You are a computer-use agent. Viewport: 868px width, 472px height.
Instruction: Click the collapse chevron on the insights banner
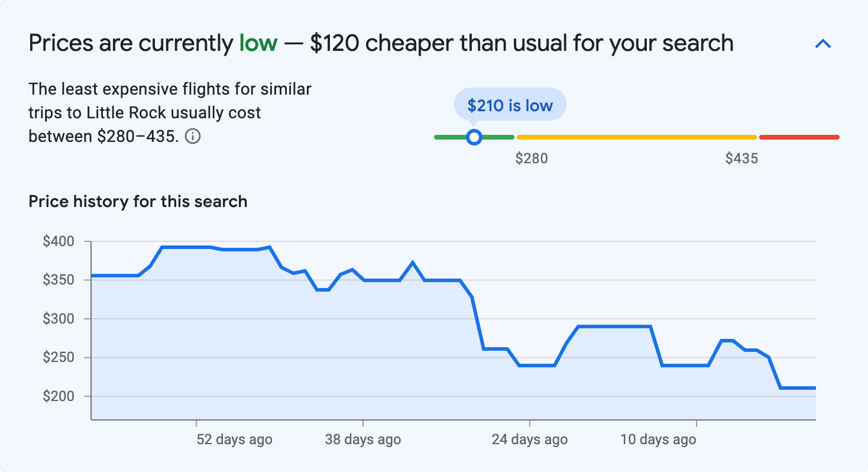coord(823,43)
